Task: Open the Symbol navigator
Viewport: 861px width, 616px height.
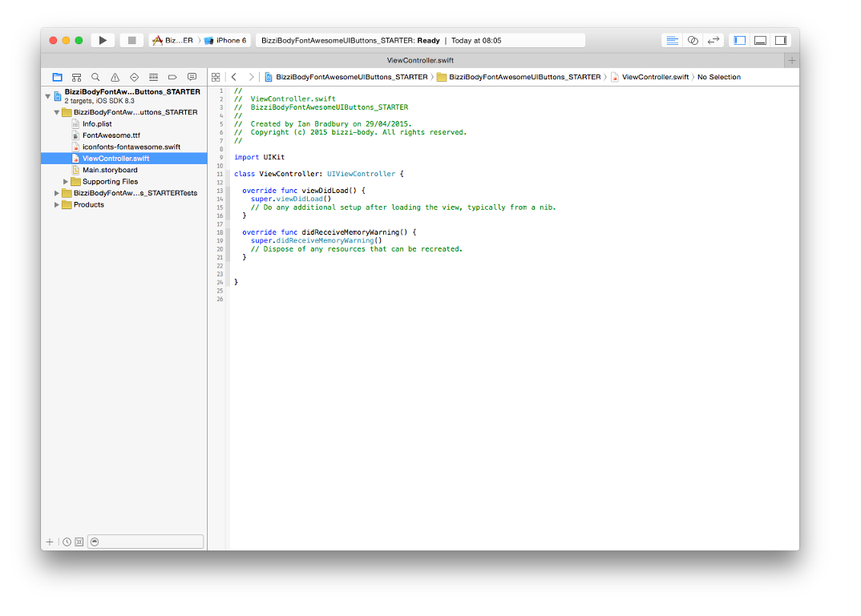Action: point(76,76)
